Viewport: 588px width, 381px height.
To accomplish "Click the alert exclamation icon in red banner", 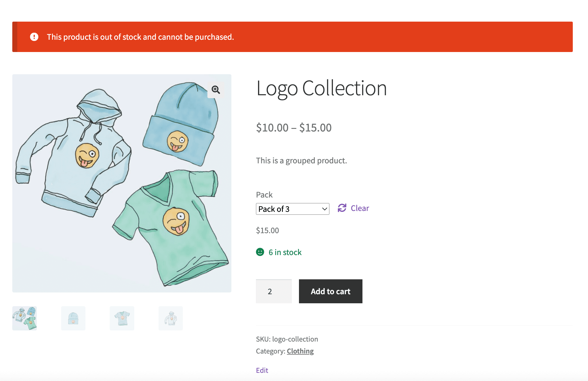I will (x=34, y=37).
